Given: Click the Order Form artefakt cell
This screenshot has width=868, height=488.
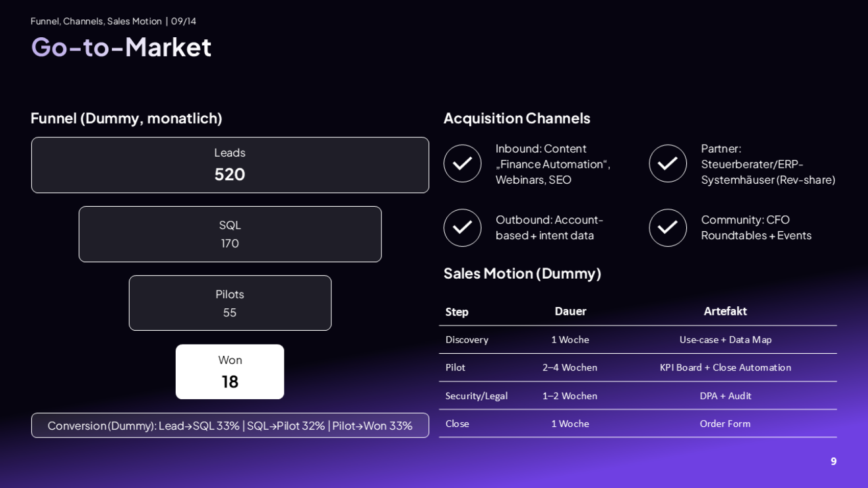Looking at the screenshot, I should click(x=725, y=424).
